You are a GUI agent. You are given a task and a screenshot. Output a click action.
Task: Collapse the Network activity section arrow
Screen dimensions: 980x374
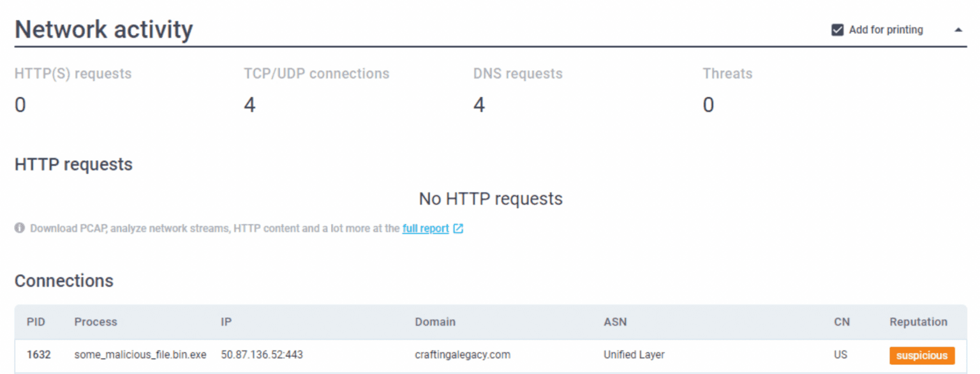(x=958, y=30)
